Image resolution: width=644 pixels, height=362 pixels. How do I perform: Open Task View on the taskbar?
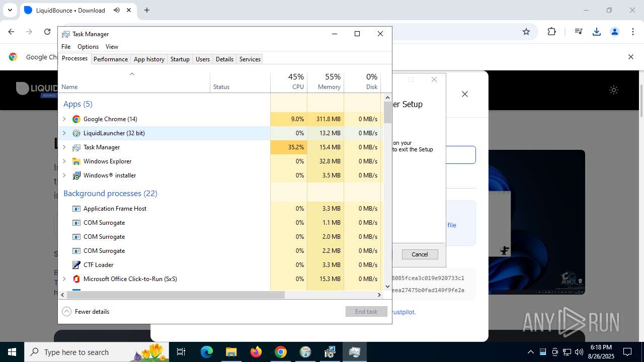(181, 352)
